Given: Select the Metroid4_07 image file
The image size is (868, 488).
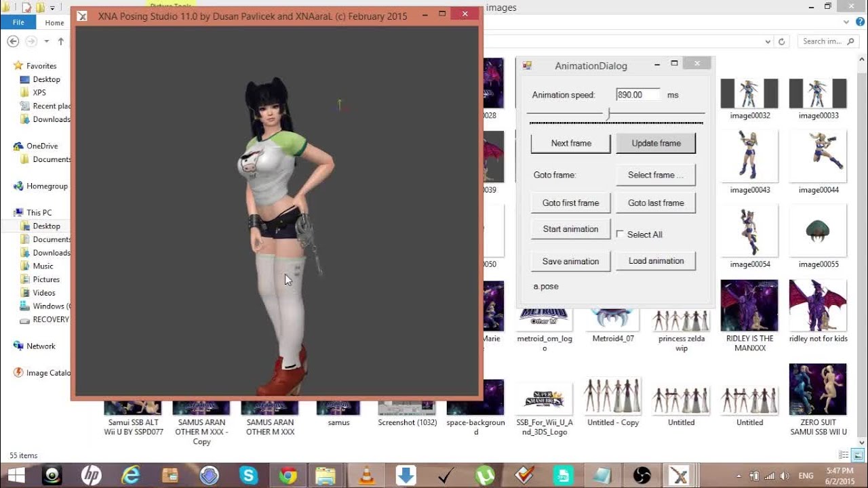Looking at the screenshot, I should (612, 324).
